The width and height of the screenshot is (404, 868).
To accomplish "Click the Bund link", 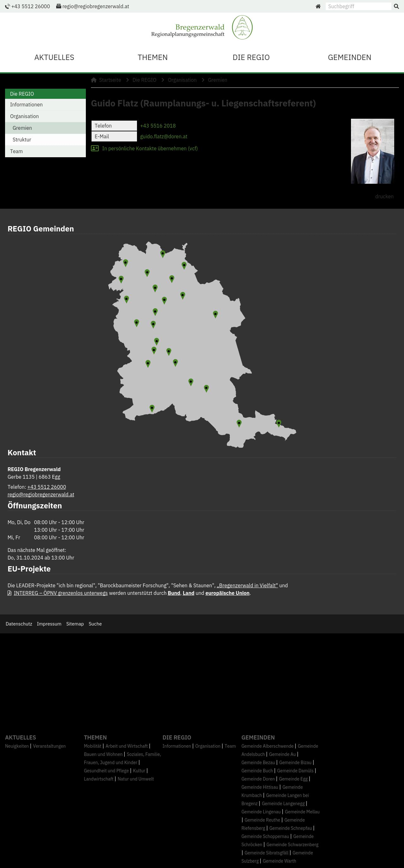I will 174,593.
